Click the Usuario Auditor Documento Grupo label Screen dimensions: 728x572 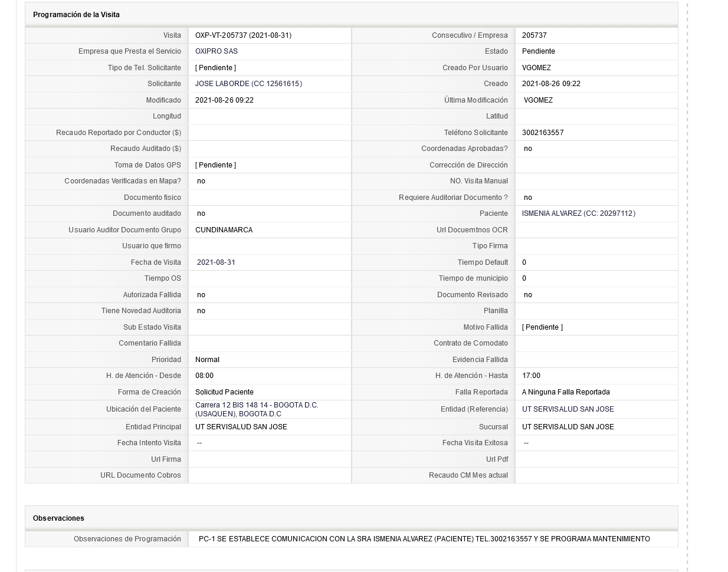tap(124, 230)
